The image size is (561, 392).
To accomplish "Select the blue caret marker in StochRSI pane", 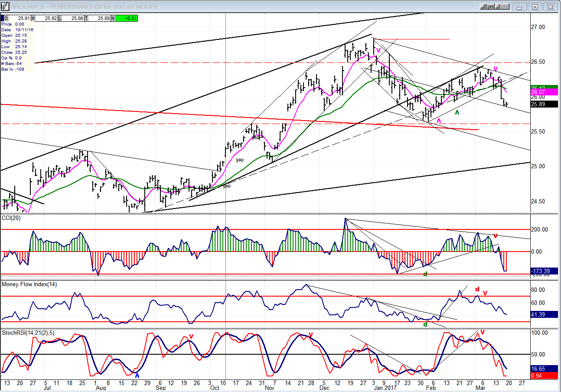I will click(137, 376).
